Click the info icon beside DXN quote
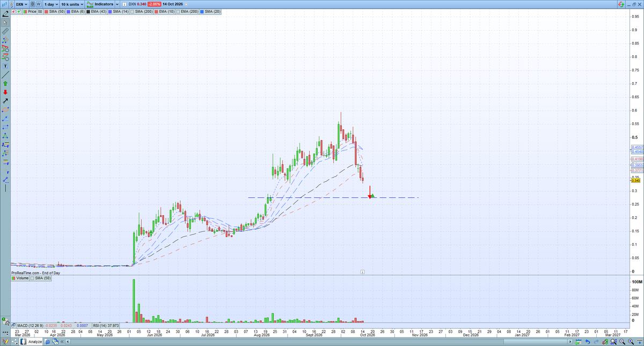Image resolution: width=644 pixels, height=346 pixels. click(123, 4)
